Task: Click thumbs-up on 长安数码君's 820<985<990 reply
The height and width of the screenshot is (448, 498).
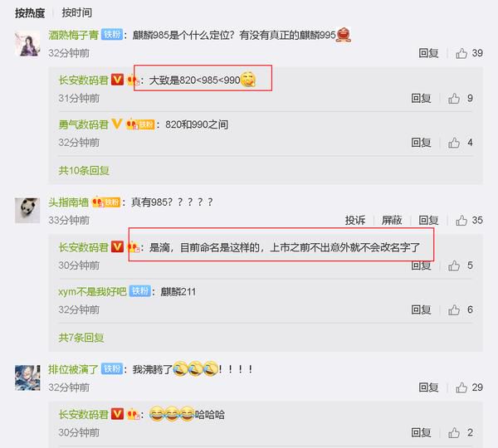Action: click(x=454, y=99)
